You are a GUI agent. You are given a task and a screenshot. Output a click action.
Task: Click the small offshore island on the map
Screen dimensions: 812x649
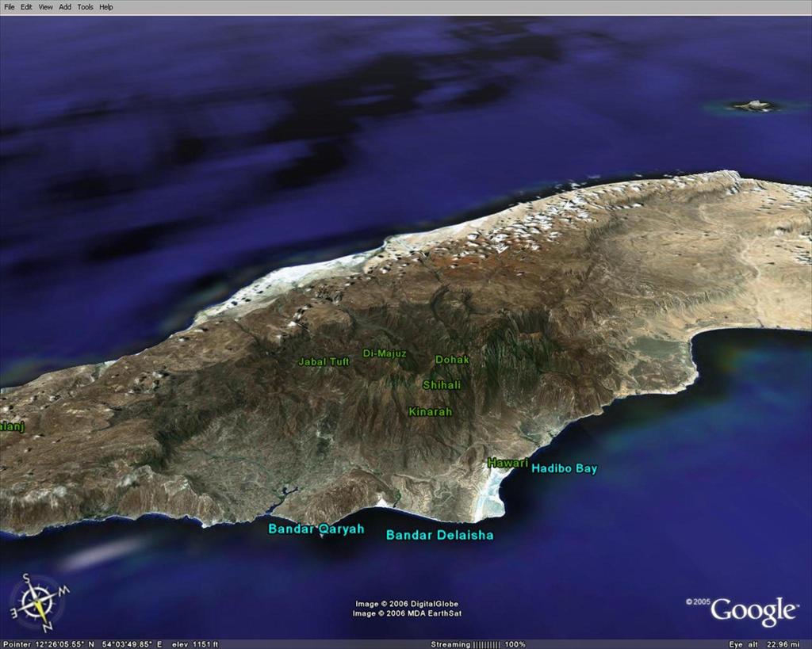tap(753, 105)
